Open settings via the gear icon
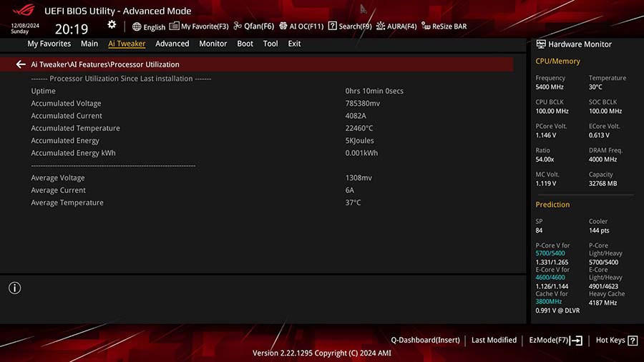The width and height of the screenshot is (644, 362). [112, 24]
